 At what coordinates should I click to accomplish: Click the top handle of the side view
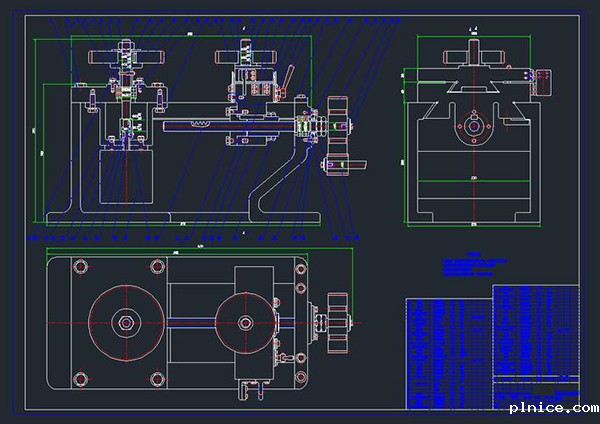click(x=471, y=58)
